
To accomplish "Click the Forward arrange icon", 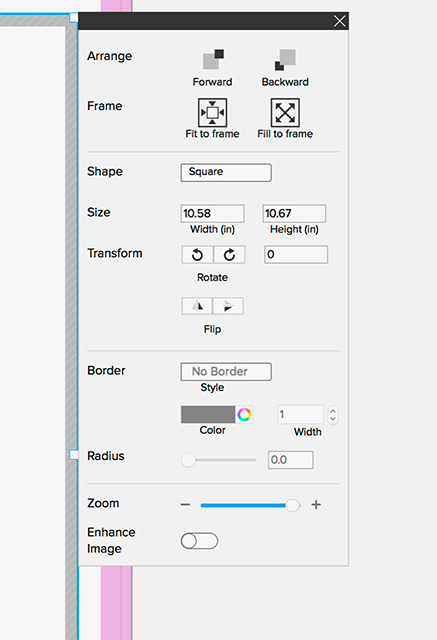I will 213,60.
